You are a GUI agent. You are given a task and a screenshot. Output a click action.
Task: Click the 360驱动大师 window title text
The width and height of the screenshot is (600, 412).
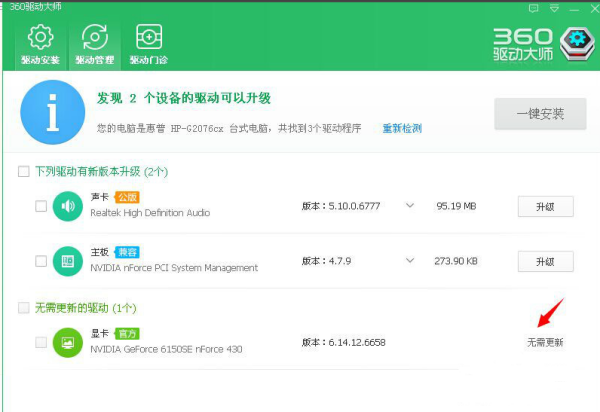(x=35, y=7)
